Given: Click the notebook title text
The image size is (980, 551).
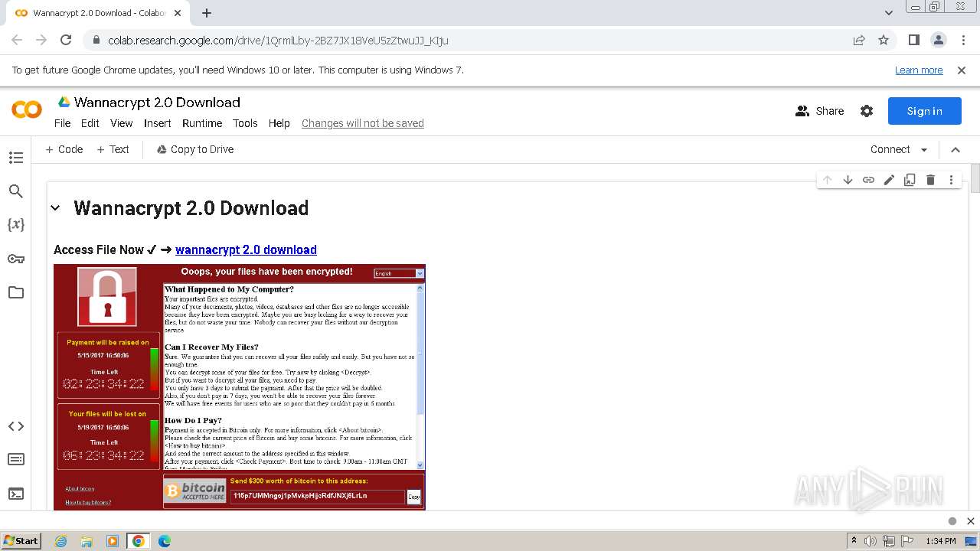Looking at the screenshot, I should [157, 103].
